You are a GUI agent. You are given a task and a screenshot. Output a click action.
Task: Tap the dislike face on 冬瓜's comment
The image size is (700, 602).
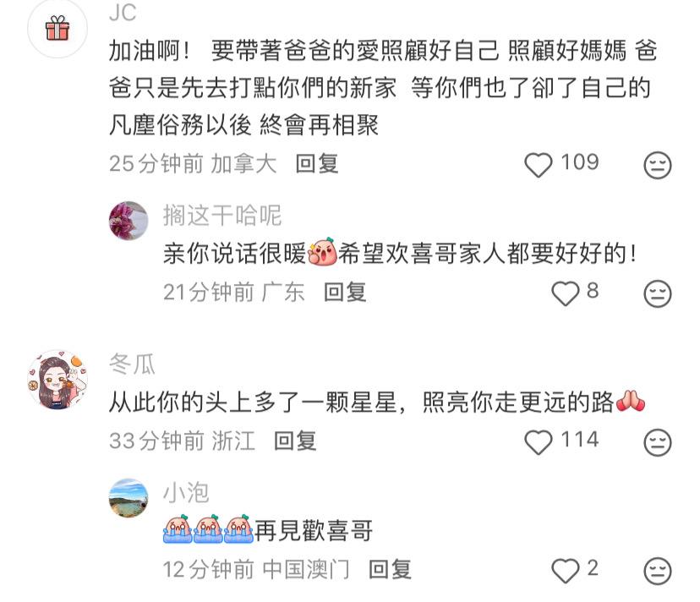click(657, 442)
